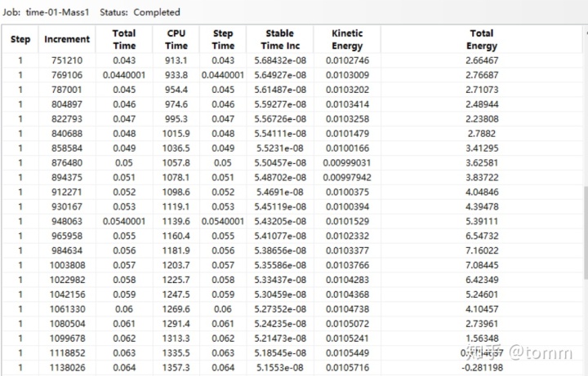
Task: Click the Total Time cell 0.0540001
Action: pos(124,221)
